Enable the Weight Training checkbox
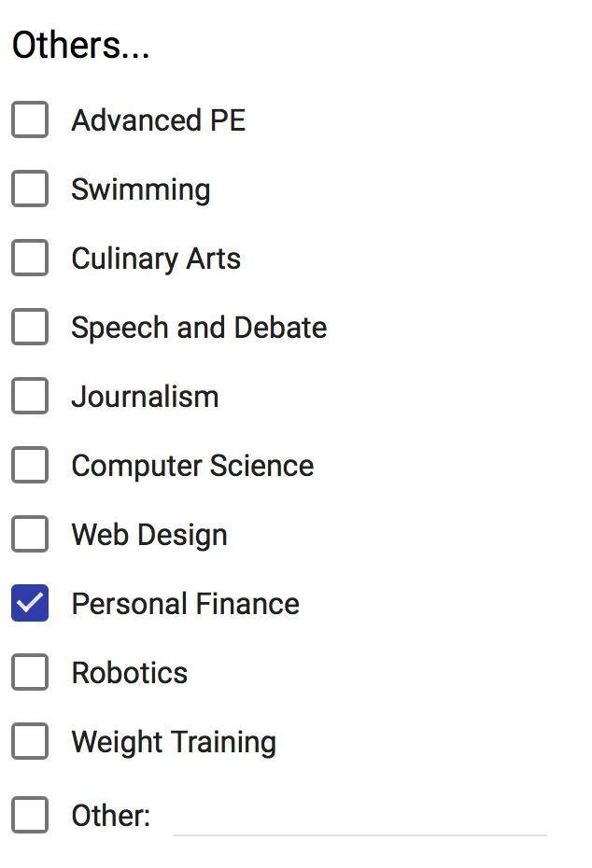Image resolution: width=592 pixels, height=868 pixels. click(x=30, y=742)
